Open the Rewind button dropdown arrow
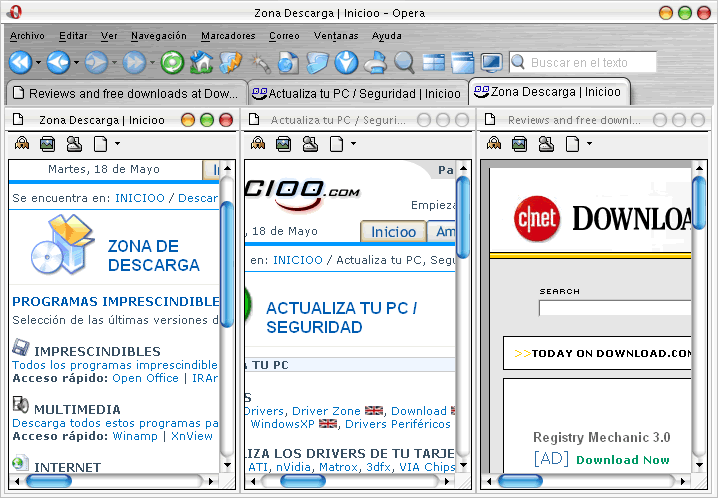 pos(38,62)
